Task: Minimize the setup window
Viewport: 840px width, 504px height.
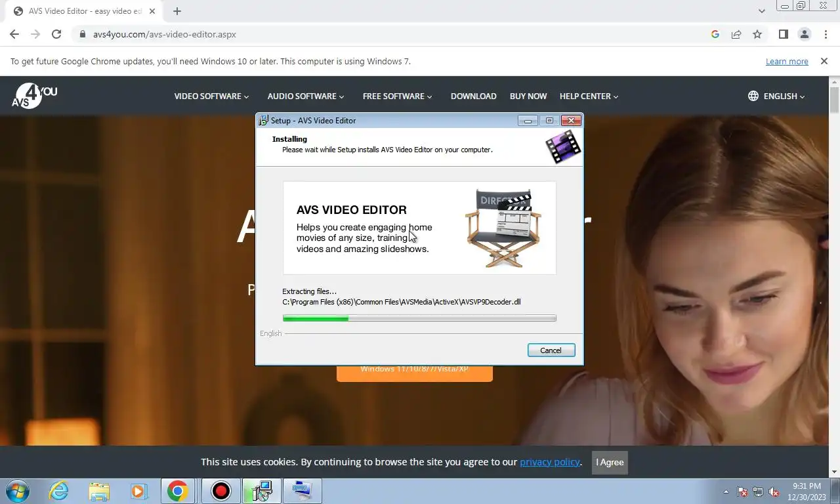Action: [x=528, y=121]
